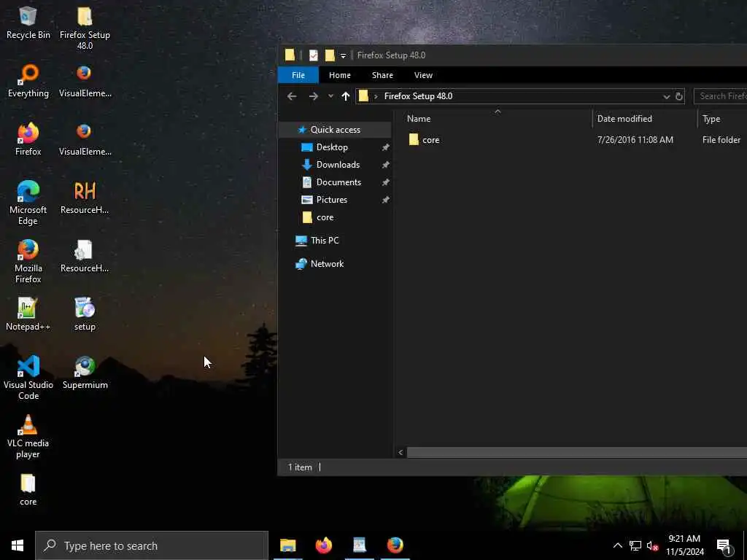Screen dimensions: 747x560
Task: Select the Visual Studio Code desktop icon
Action: coord(28,377)
